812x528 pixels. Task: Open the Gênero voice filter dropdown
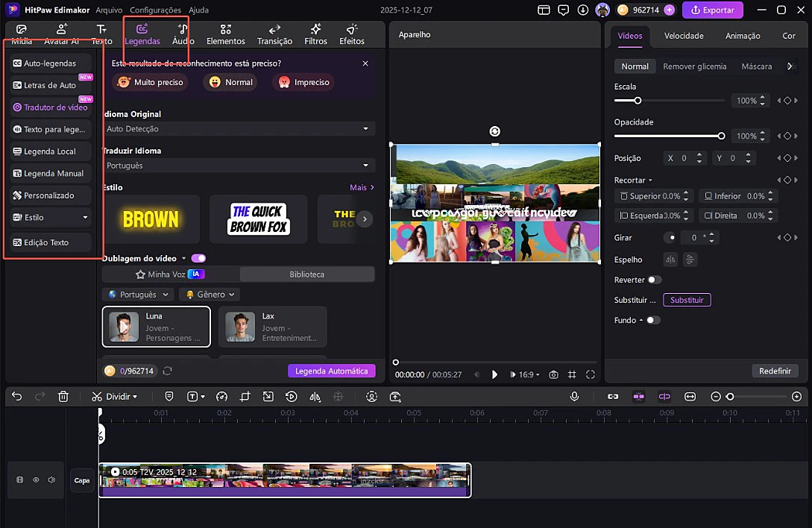[209, 295]
